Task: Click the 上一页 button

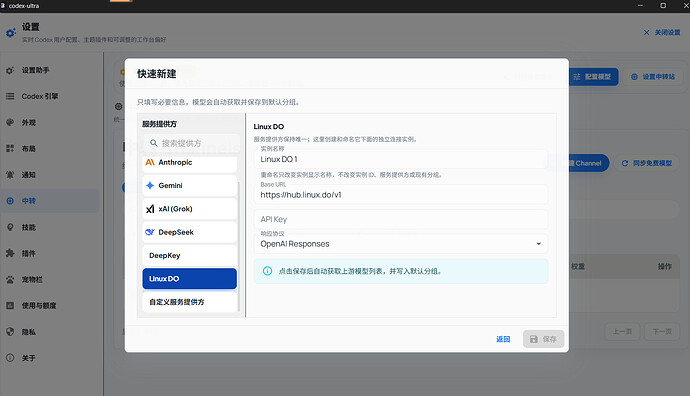Action: 623,332
